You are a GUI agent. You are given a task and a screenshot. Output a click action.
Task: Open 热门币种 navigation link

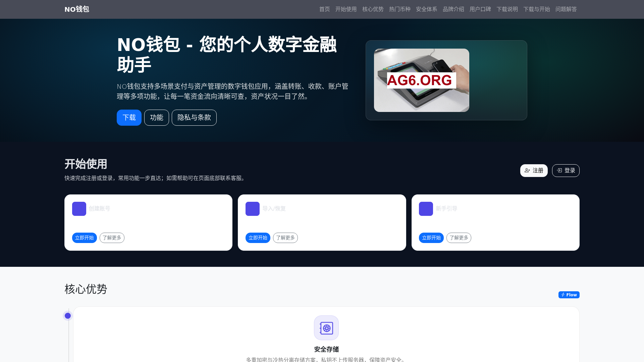click(x=399, y=9)
